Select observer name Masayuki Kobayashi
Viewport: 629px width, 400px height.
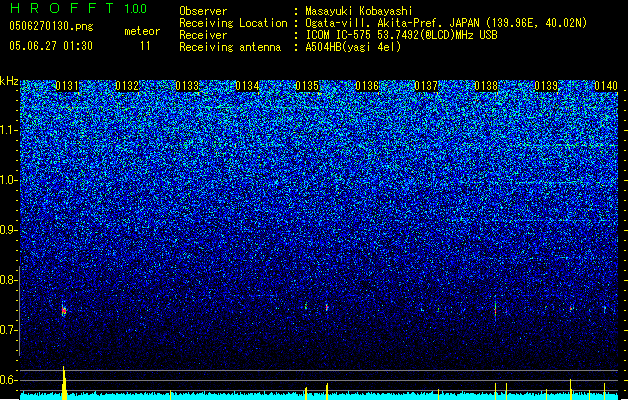pyautogui.click(x=359, y=11)
